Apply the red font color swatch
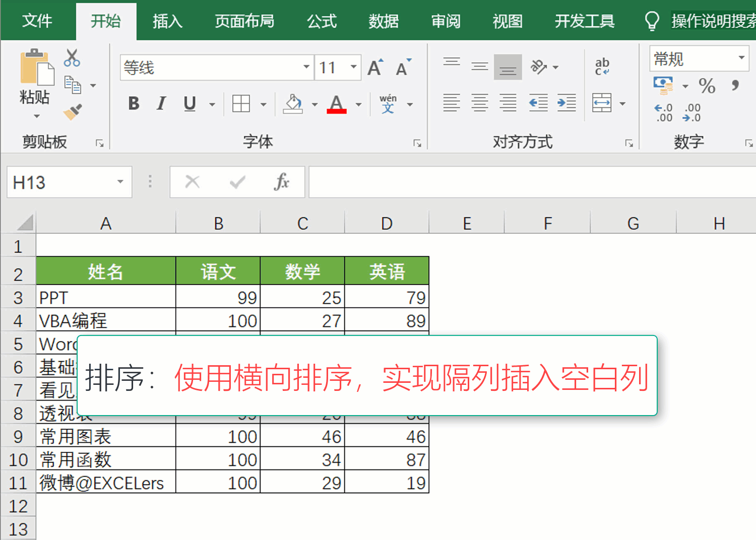The width and height of the screenshot is (756, 540). pyautogui.click(x=337, y=104)
